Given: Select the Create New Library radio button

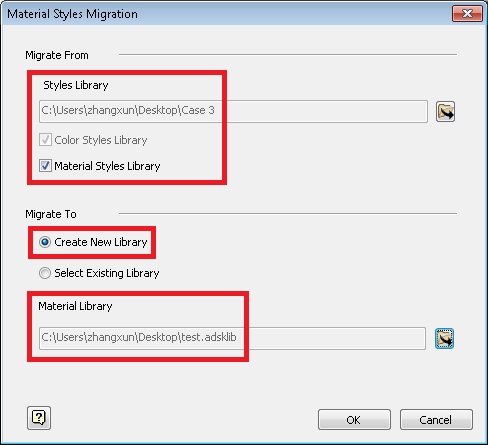Looking at the screenshot, I should point(45,242).
